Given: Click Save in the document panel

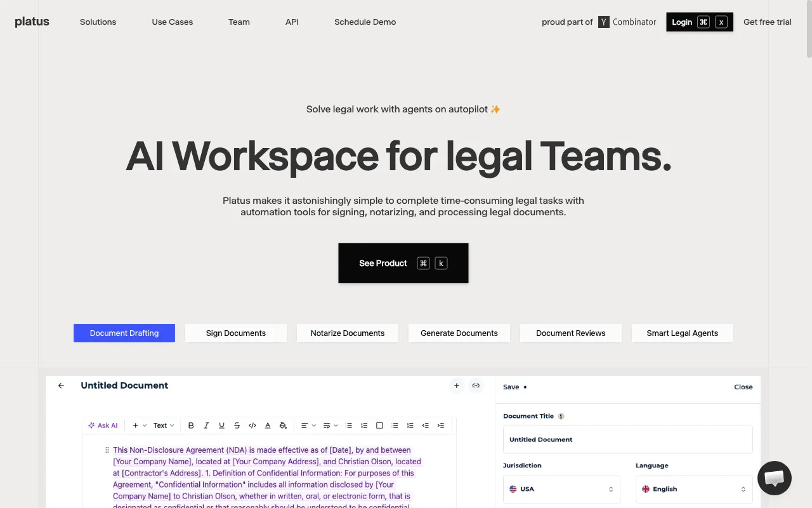Looking at the screenshot, I should tap(511, 387).
